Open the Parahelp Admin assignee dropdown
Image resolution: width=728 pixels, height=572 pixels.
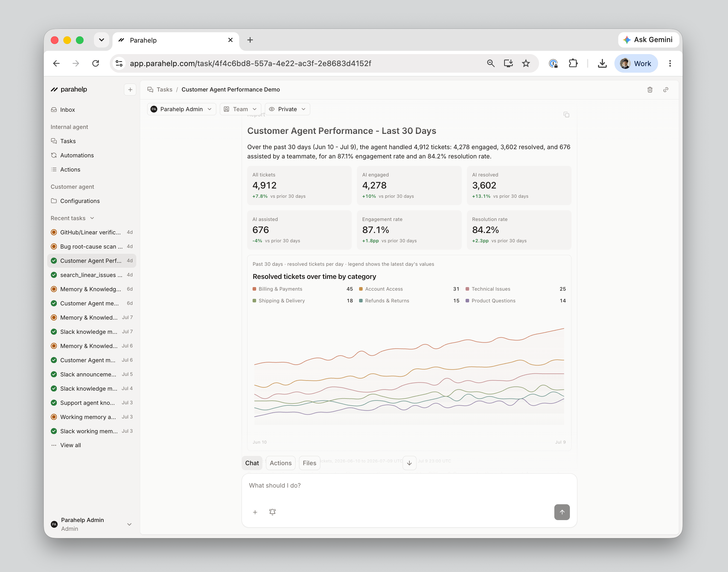coord(181,109)
